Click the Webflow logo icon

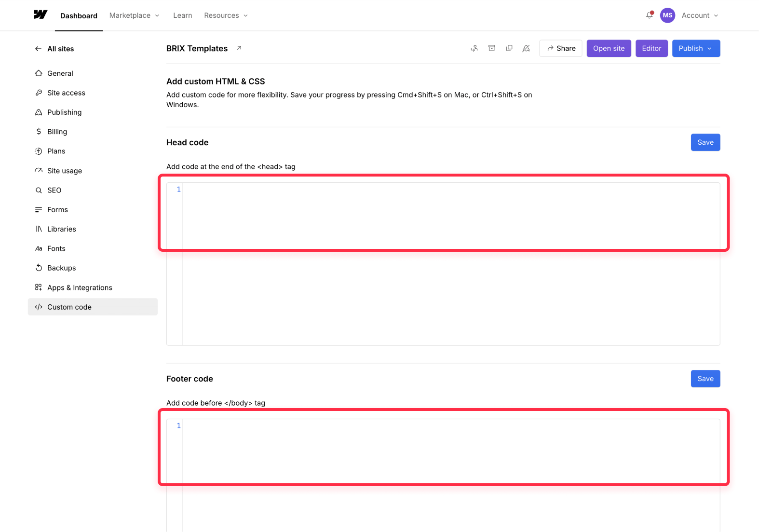pyautogui.click(x=41, y=15)
